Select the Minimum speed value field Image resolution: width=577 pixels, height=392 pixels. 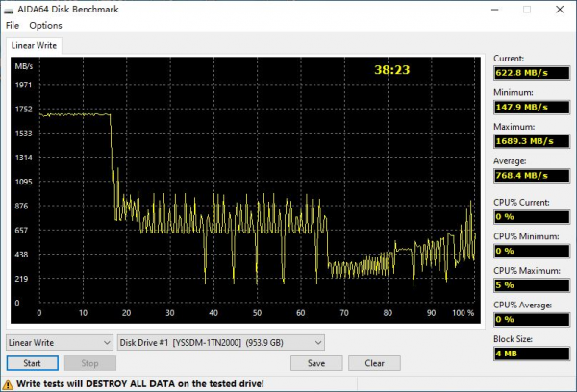click(x=531, y=107)
